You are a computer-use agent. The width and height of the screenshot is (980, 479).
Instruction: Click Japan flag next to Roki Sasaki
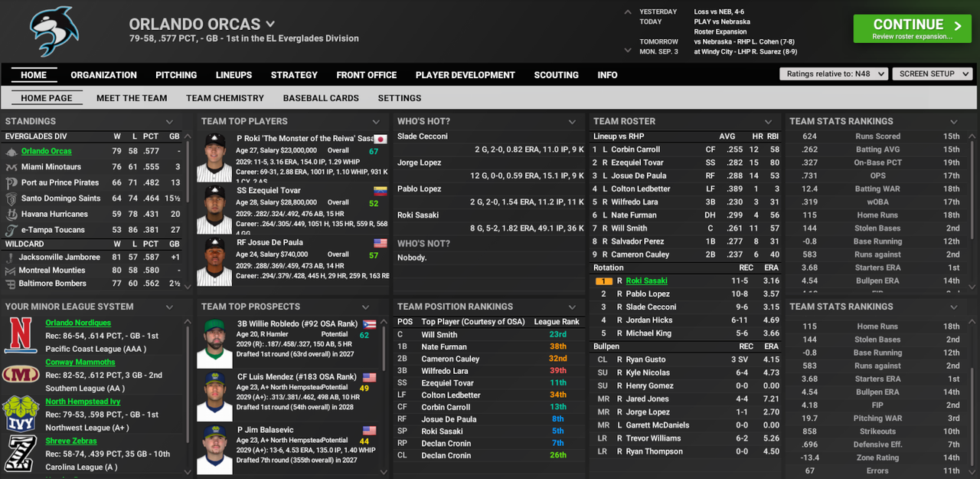click(x=381, y=139)
